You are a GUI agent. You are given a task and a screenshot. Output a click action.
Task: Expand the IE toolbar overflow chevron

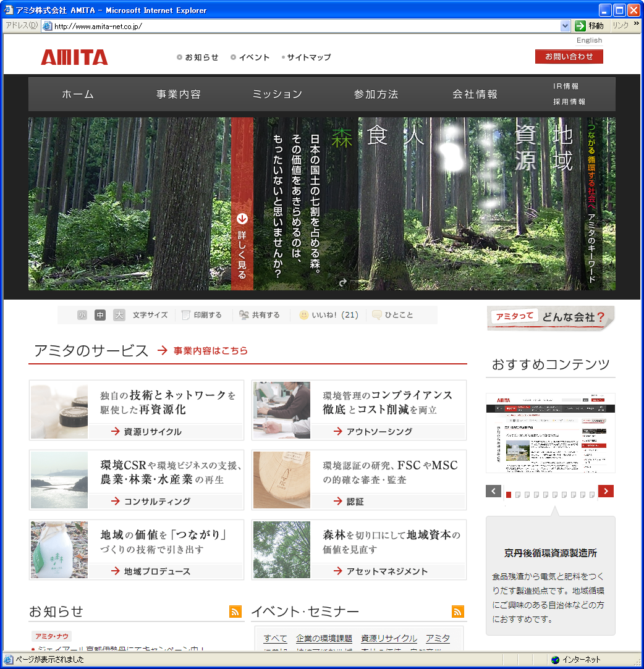(x=636, y=25)
